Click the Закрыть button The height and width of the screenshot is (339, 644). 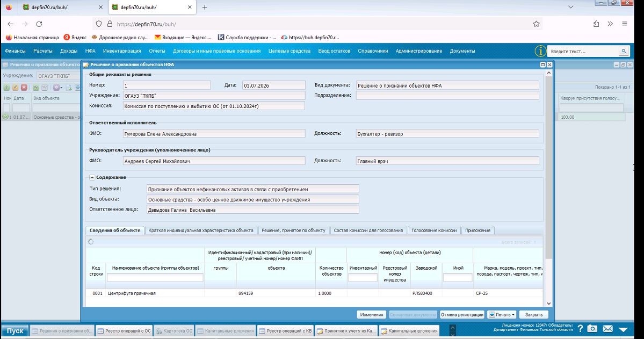point(534,315)
